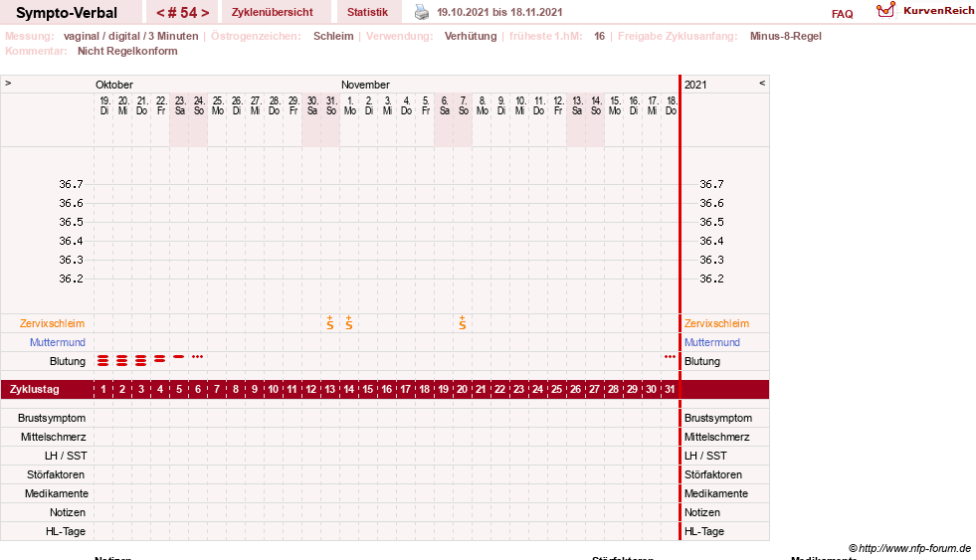Click left Muttermund row label
Image resolution: width=976 pixels, height=560 pixels.
(x=58, y=342)
